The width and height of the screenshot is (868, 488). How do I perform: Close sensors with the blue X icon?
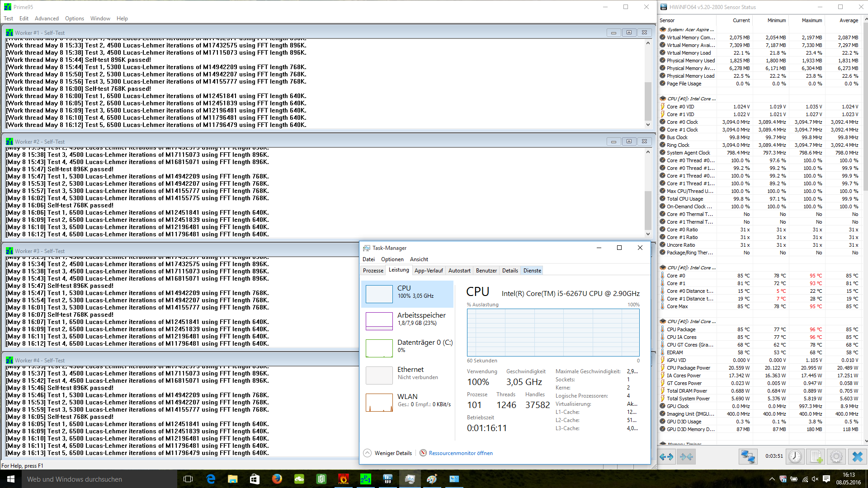[857, 457]
